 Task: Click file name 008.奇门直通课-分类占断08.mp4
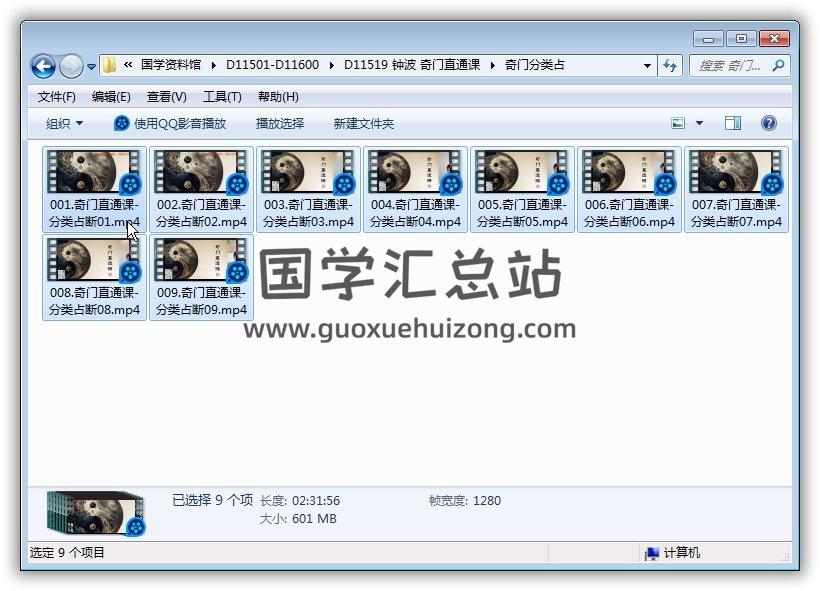click(x=94, y=301)
